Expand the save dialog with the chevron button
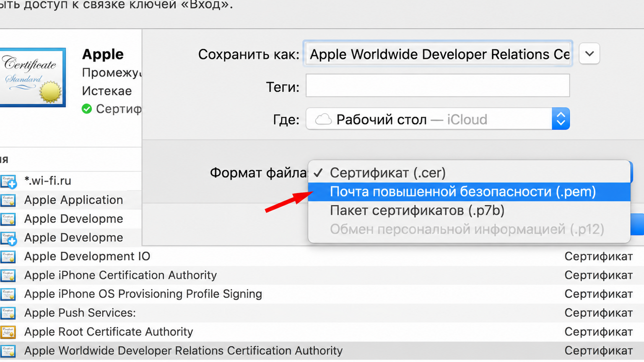 click(589, 54)
